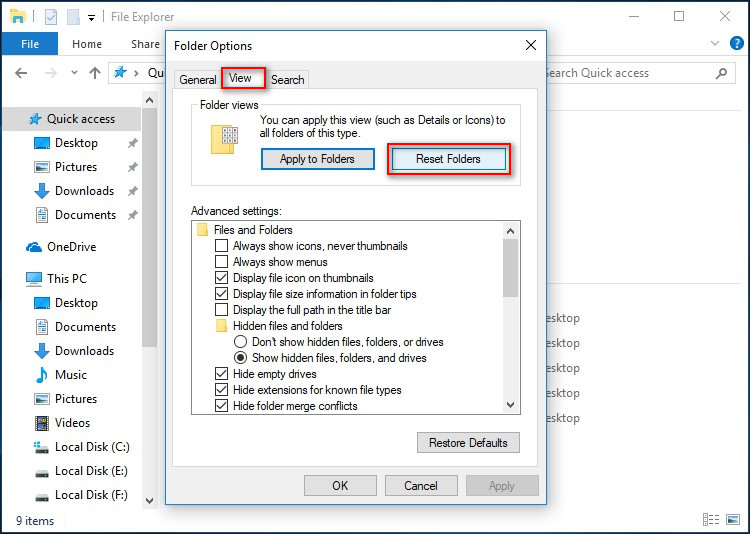The height and width of the screenshot is (534, 750).
Task: Click the pin icon beside pinned Pictures
Action: (x=132, y=167)
